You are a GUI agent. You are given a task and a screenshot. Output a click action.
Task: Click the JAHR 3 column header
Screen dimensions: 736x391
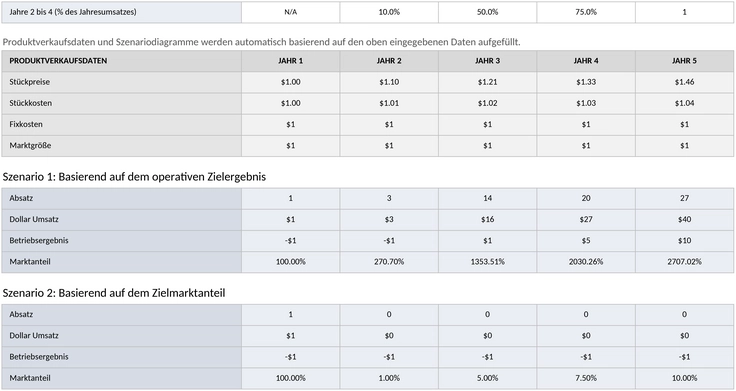click(x=487, y=61)
